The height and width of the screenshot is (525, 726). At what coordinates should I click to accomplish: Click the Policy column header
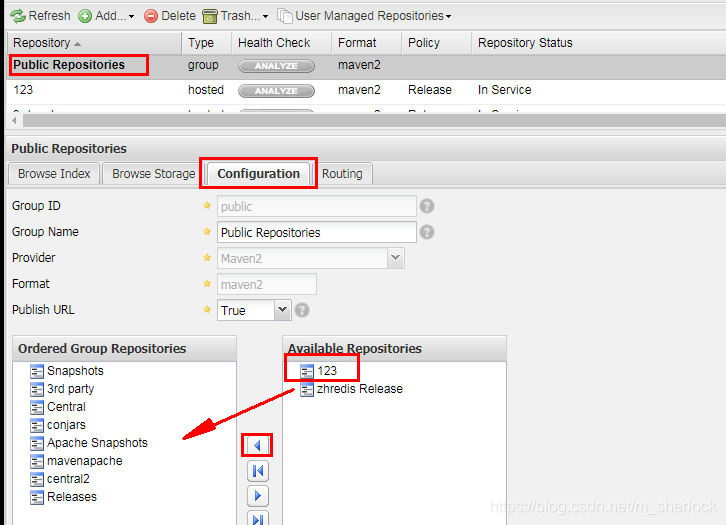[436, 43]
